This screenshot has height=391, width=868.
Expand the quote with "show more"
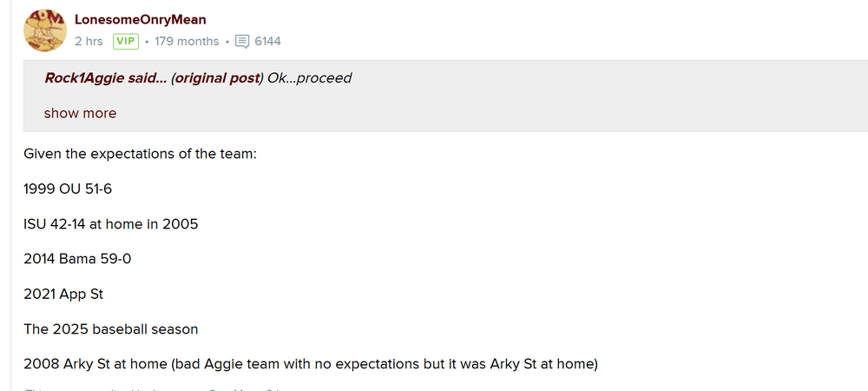pos(80,113)
